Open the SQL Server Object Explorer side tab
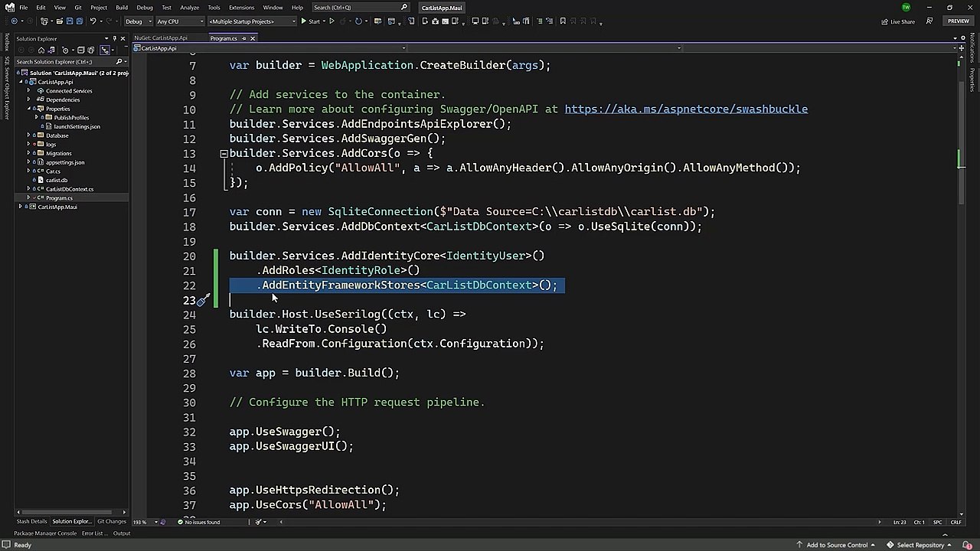 point(7,88)
